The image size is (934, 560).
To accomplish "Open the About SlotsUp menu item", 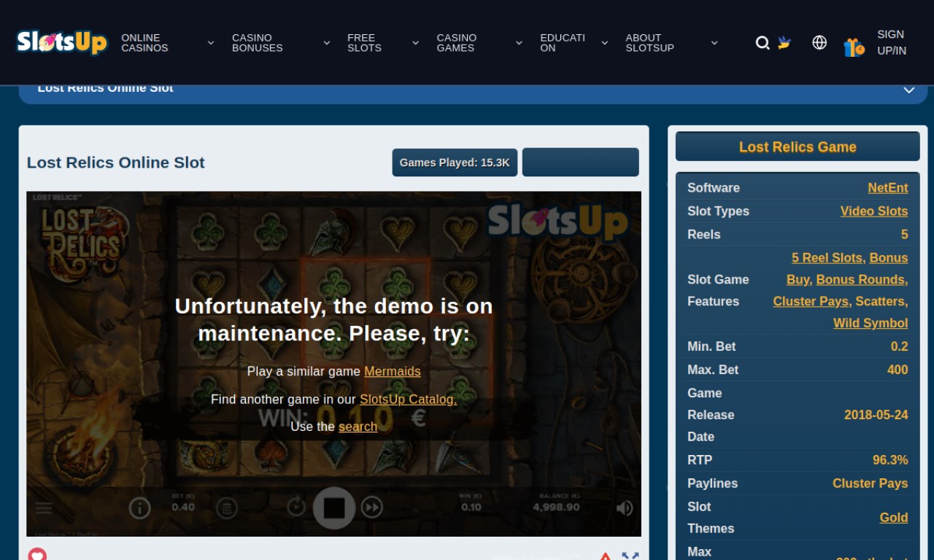I will [649, 43].
